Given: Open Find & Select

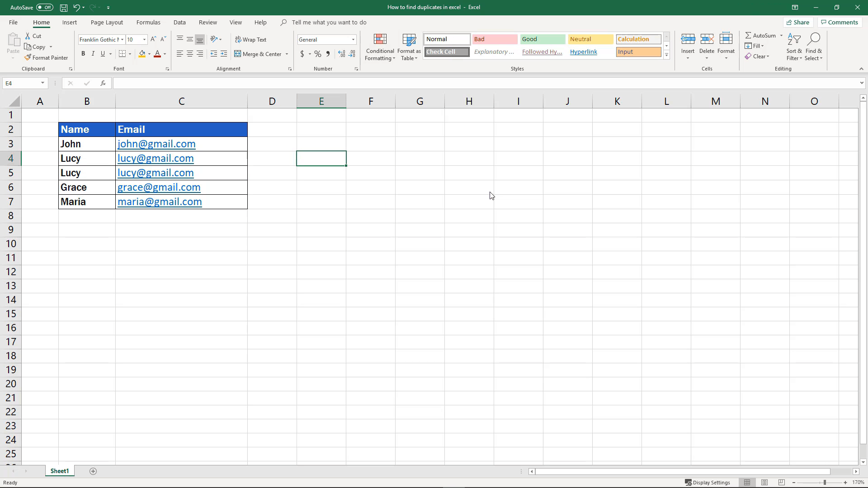Looking at the screenshot, I should point(814,47).
